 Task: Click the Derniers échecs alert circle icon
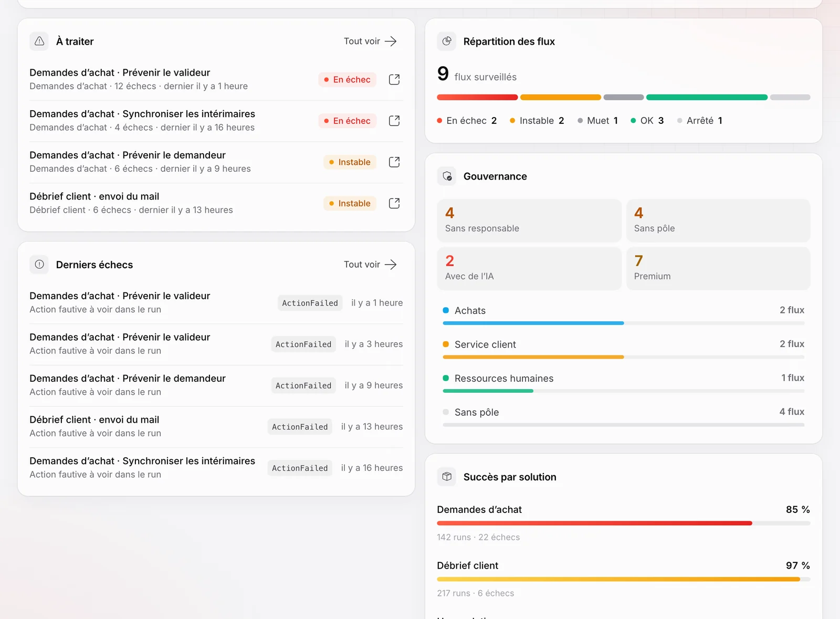coord(39,265)
